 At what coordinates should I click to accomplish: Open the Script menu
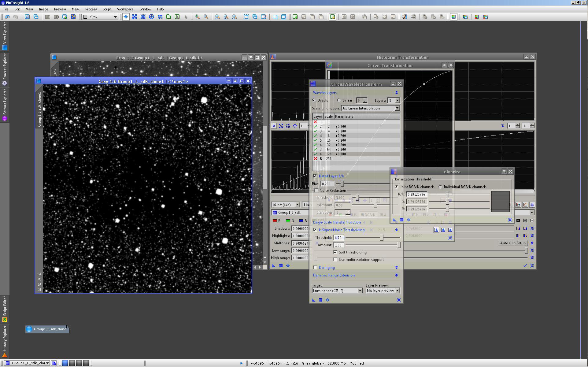107,9
